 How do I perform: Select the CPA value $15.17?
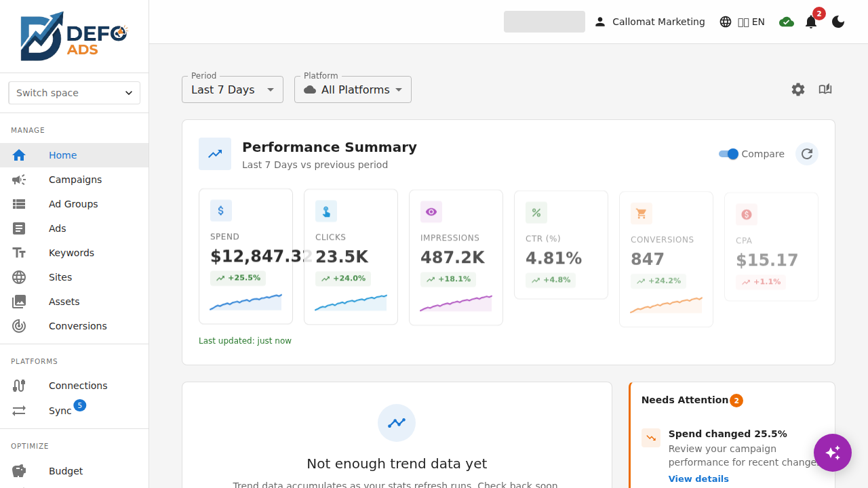767,260
